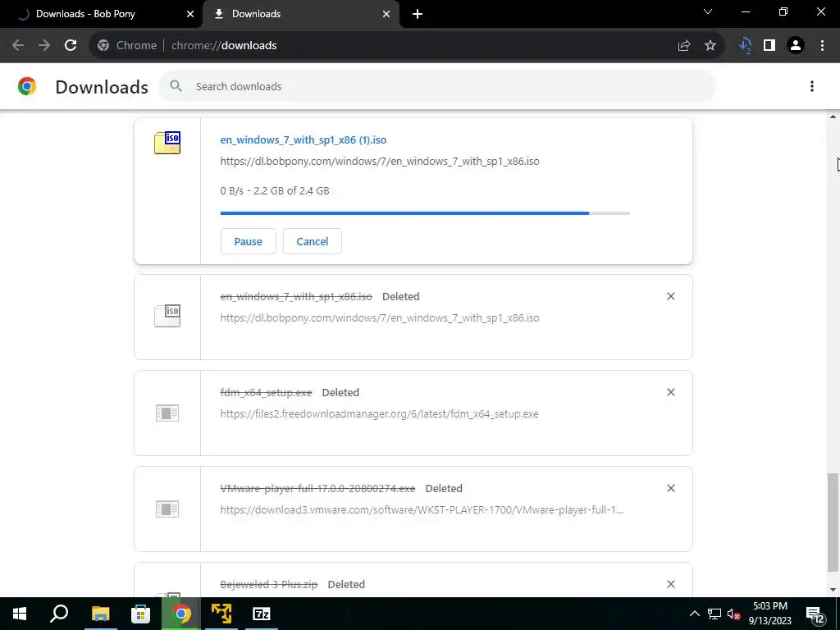Click the Search downloads field

pyautogui.click(x=437, y=86)
